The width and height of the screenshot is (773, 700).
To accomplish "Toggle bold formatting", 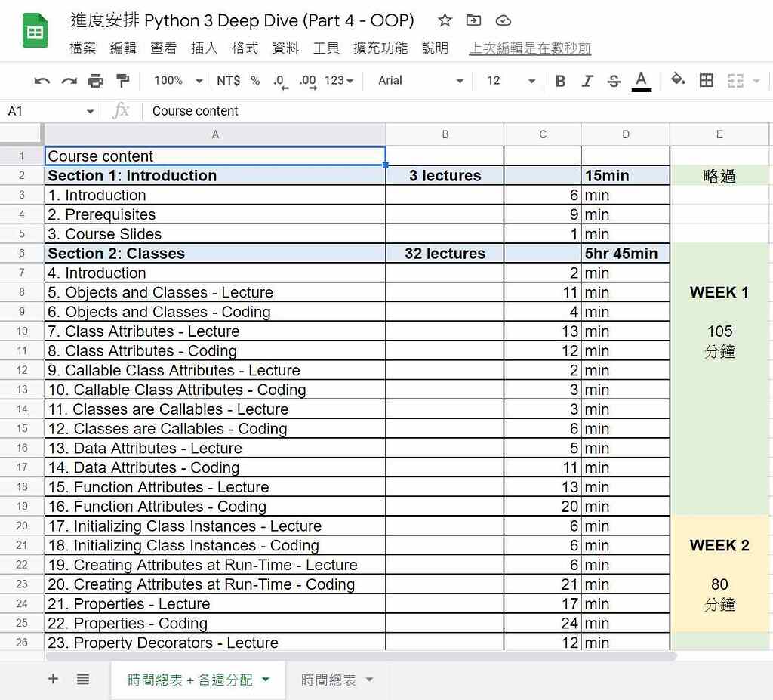I will pyautogui.click(x=559, y=80).
